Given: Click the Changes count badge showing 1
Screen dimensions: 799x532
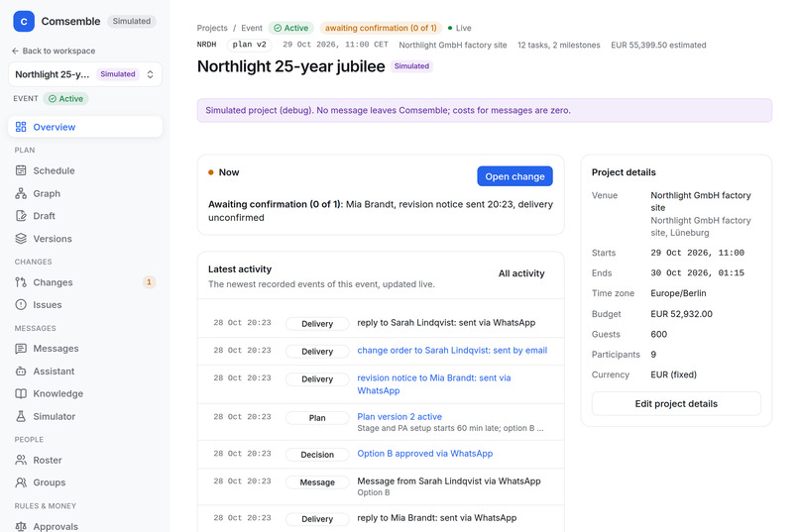Looking at the screenshot, I should (x=149, y=282).
